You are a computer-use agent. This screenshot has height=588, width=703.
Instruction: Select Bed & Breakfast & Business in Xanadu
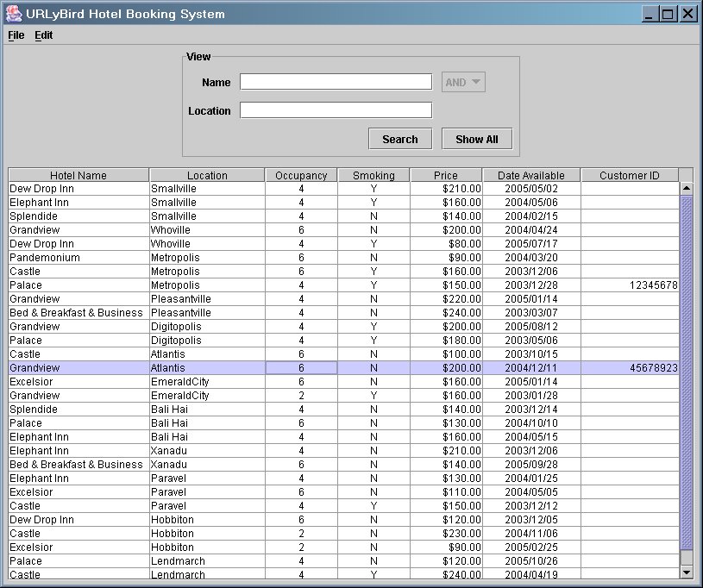click(x=78, y=465)
